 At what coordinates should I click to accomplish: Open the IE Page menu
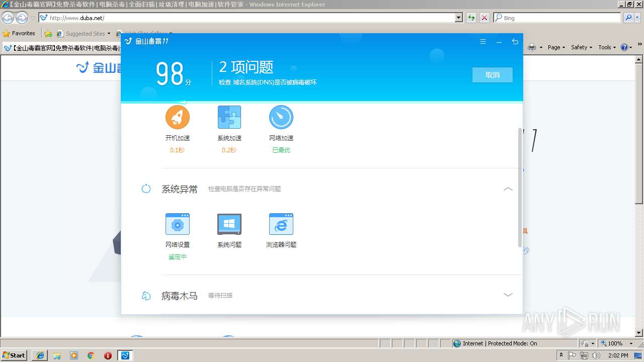tap(556, 47)
